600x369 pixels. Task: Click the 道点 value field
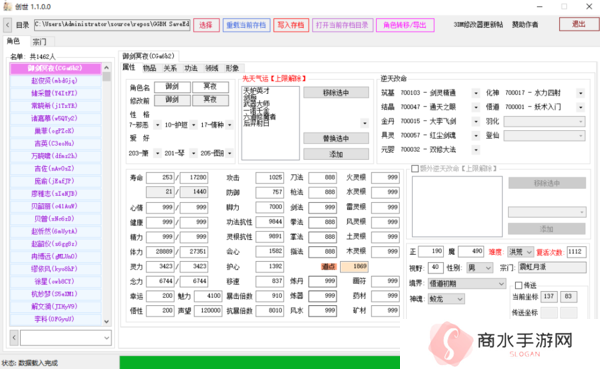point(354,266)
